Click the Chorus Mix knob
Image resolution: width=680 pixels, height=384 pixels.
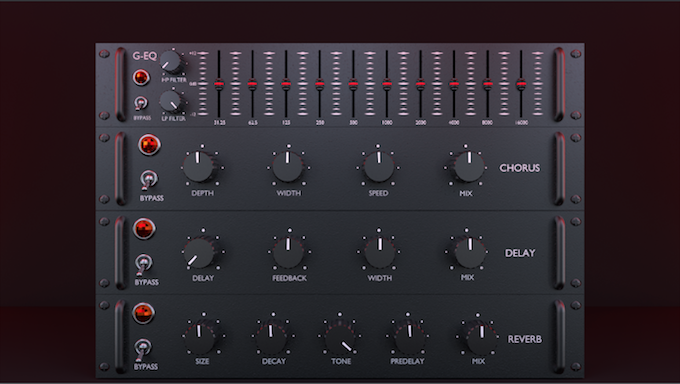coord(469,166)
